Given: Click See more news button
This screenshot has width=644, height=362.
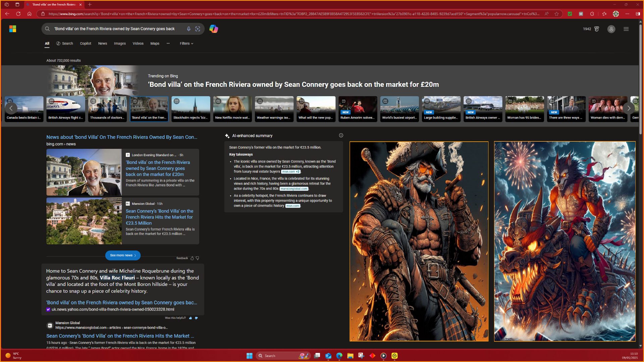Looking at the screenshot, I should tap(123, 255).
